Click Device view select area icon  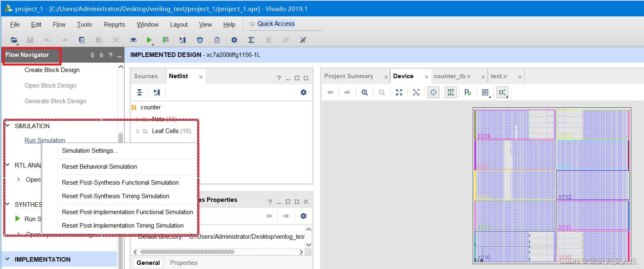tap(416, 93)
